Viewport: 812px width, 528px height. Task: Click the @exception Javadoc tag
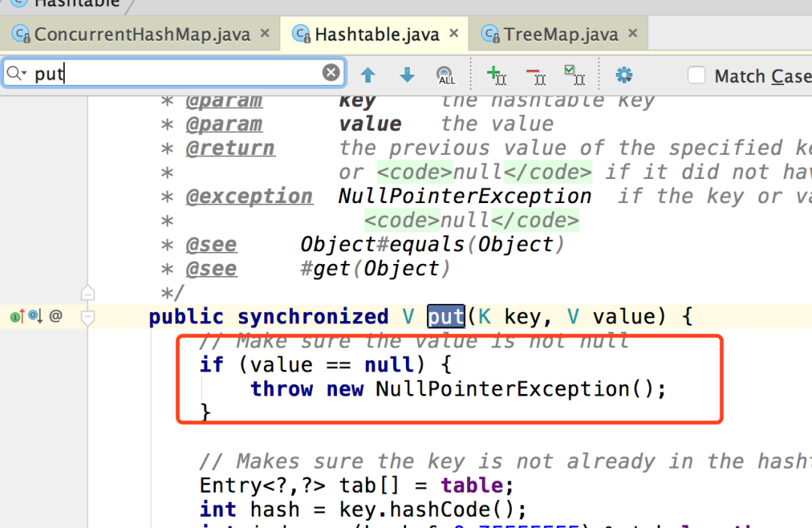(x=249, y=196)
